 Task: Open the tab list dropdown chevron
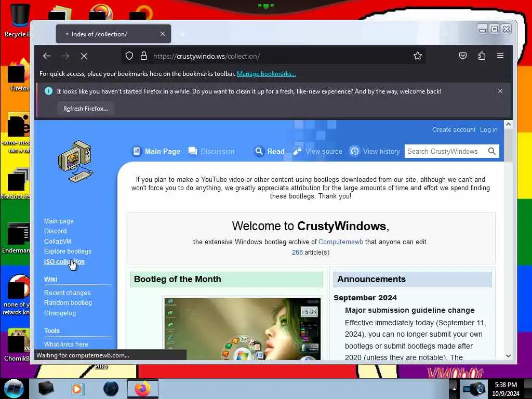click(x=445, y=34)
